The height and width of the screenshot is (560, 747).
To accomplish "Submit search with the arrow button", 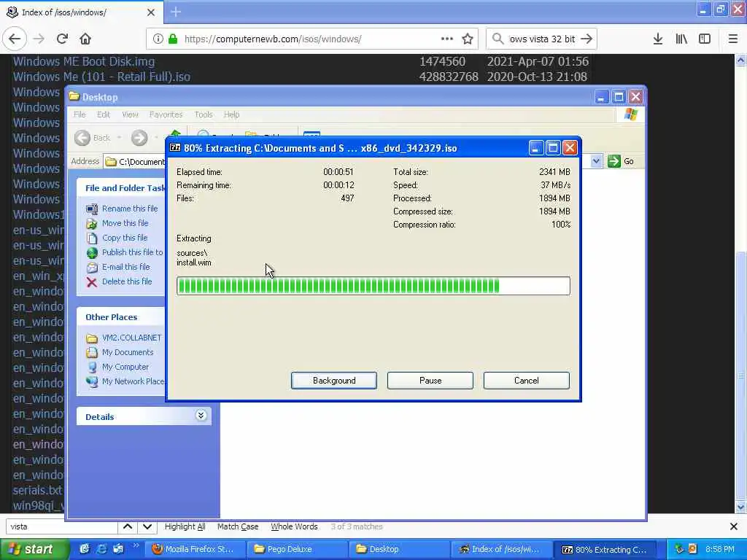I will pyautogui.click(x=587, y=39).
